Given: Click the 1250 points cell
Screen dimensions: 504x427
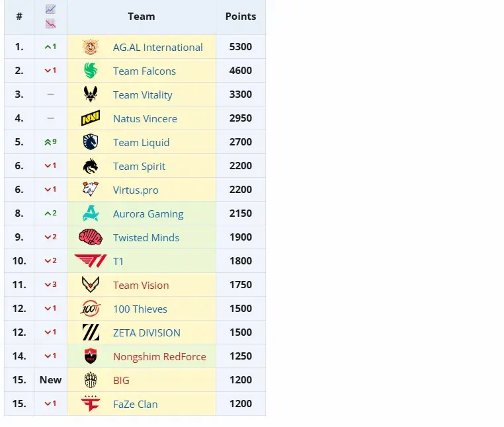Looking at the screenshot, I should click(x=241, y=356).
